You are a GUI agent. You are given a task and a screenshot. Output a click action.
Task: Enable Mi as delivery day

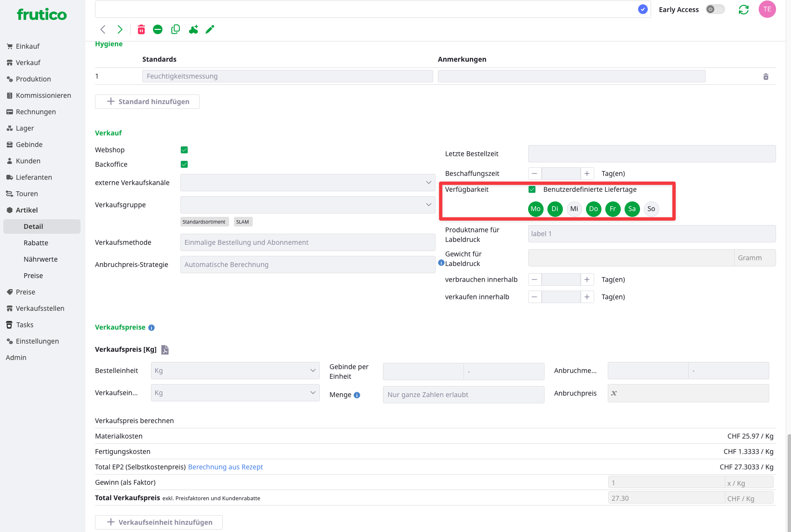(x=574, y=209)
